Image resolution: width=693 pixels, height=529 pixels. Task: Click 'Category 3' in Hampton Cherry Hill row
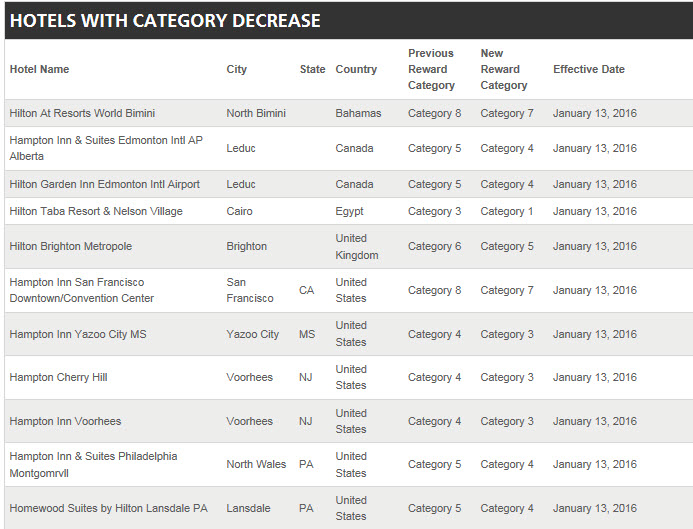coord(507,377)
